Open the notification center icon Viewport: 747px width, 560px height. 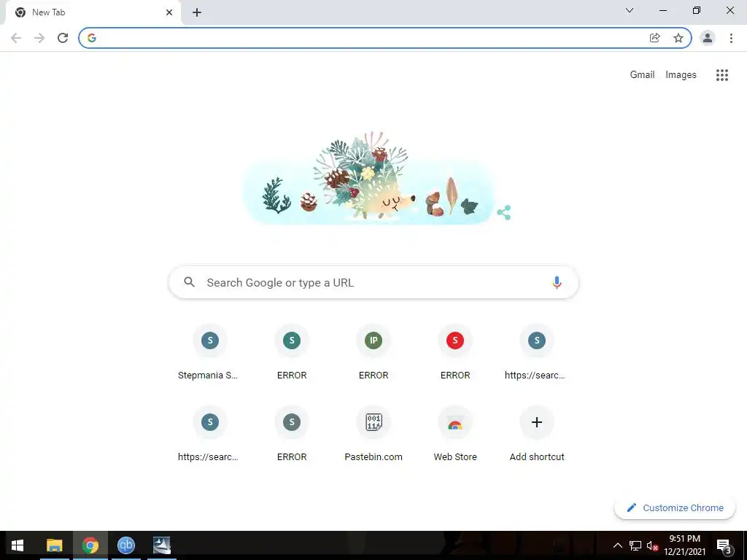[724, 545]
